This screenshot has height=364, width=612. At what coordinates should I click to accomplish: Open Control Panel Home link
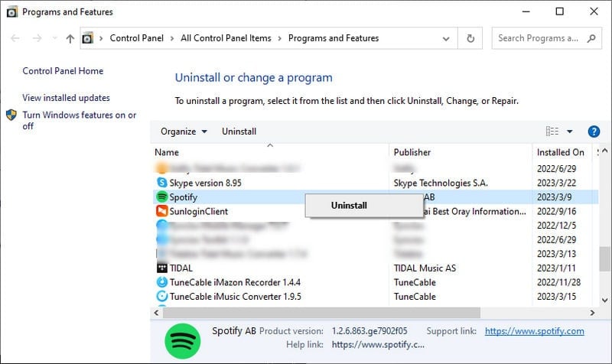(x=63, y=71)
